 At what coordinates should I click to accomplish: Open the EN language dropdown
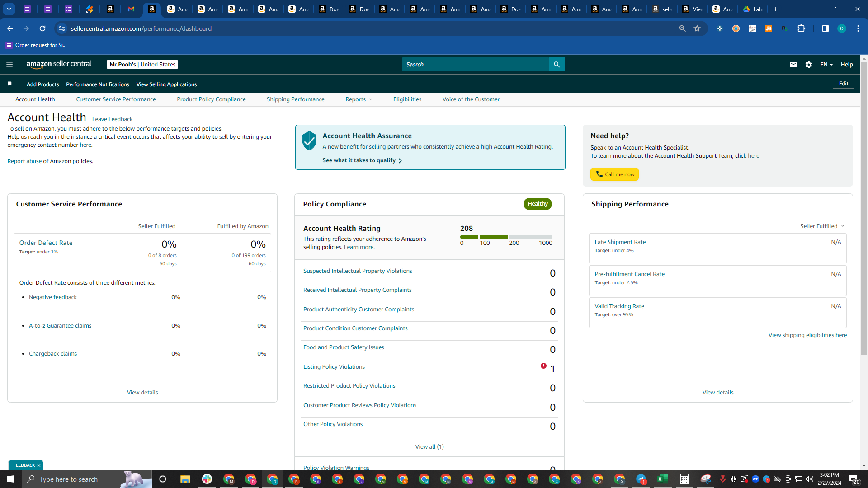tap(826, 65)
